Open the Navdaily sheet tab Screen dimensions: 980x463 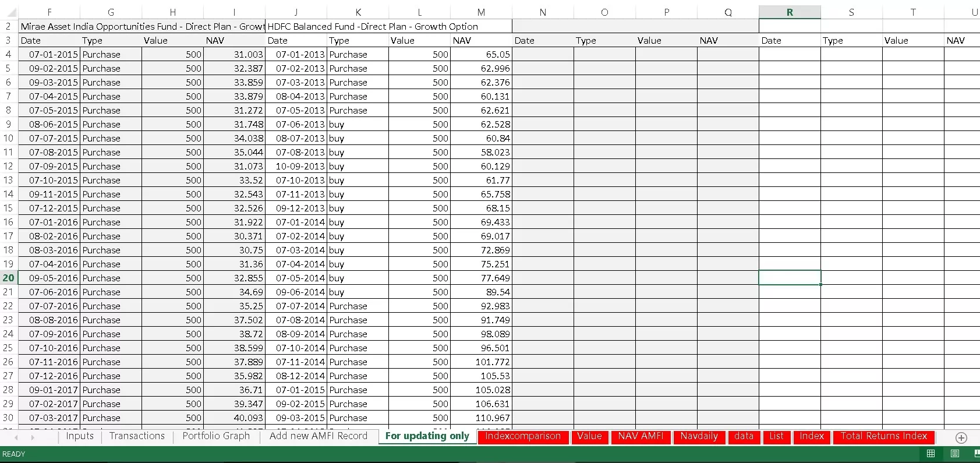pos(699,436)
